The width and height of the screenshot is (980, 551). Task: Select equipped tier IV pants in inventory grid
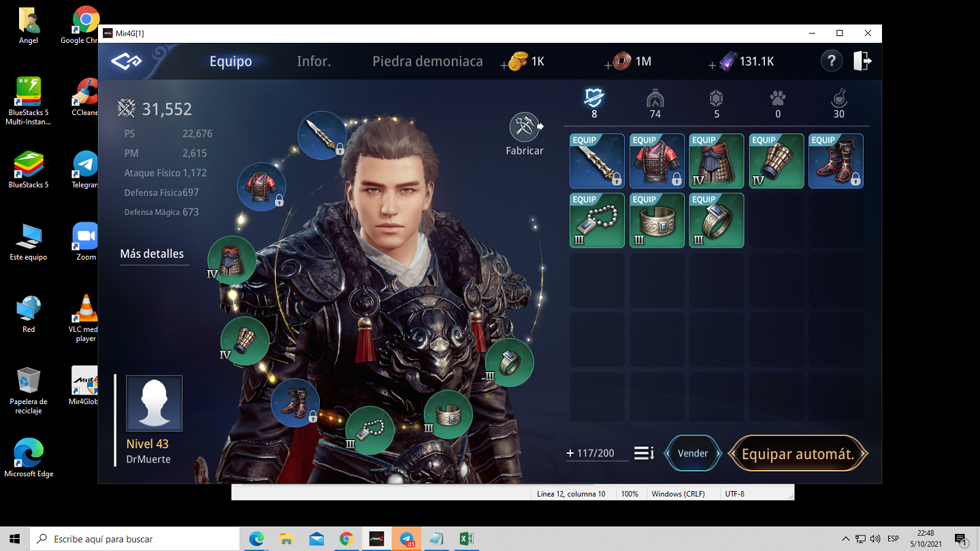coord(717,161)
